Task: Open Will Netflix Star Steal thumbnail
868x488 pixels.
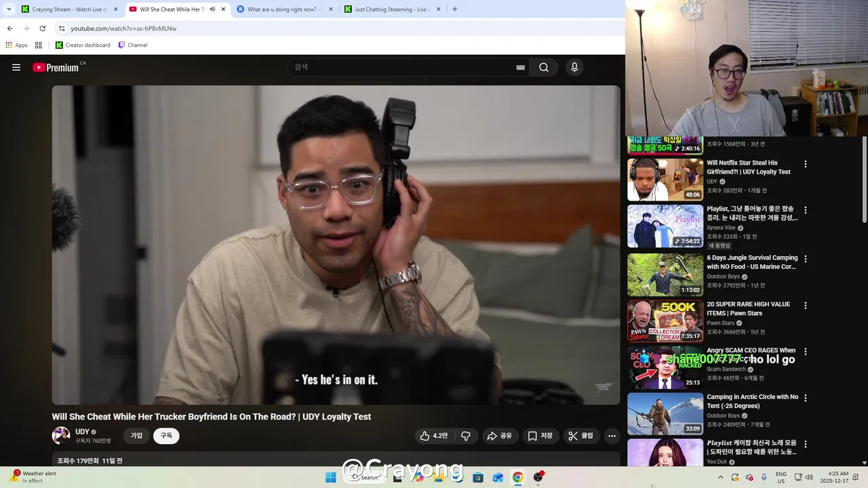Action: (665, 180)
